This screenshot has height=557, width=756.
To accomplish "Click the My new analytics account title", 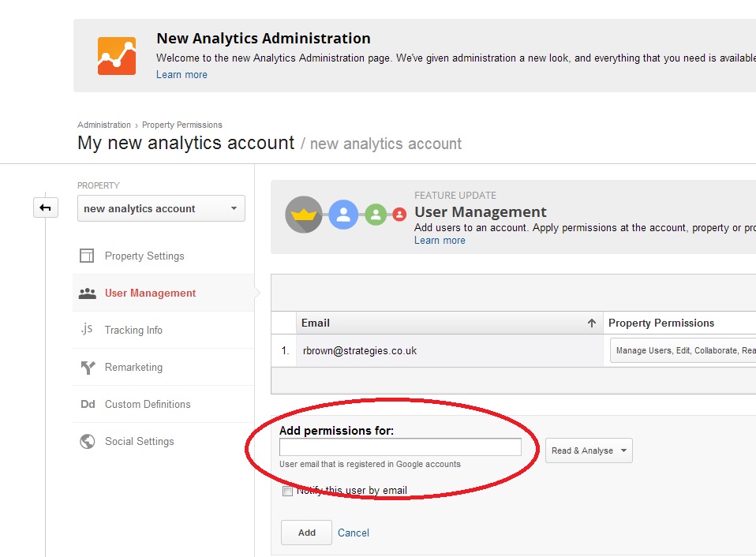I will click(185, 143).
